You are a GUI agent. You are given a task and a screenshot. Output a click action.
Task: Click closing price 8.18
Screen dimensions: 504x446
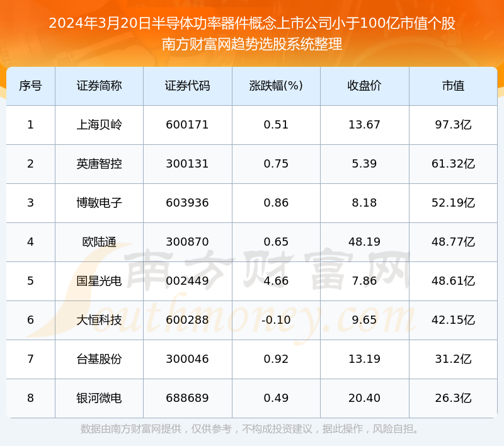364,203
